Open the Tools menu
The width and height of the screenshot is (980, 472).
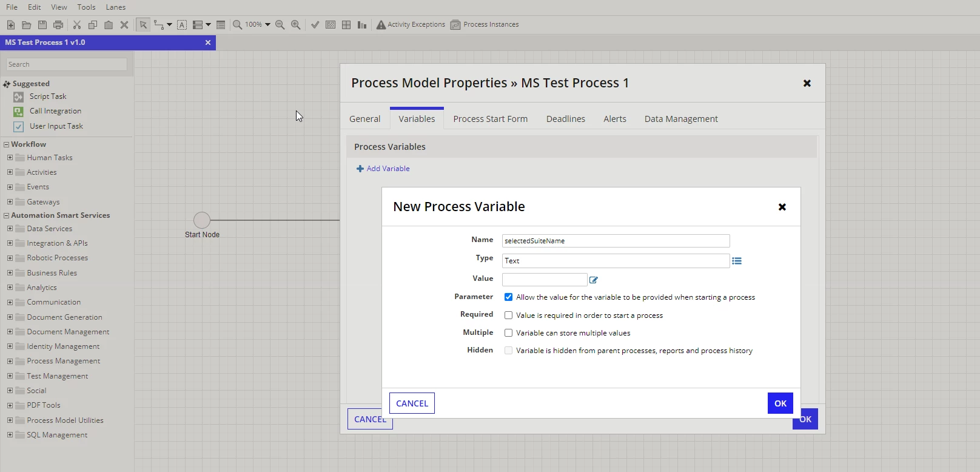pyautogui.click(x=87, y=7)
